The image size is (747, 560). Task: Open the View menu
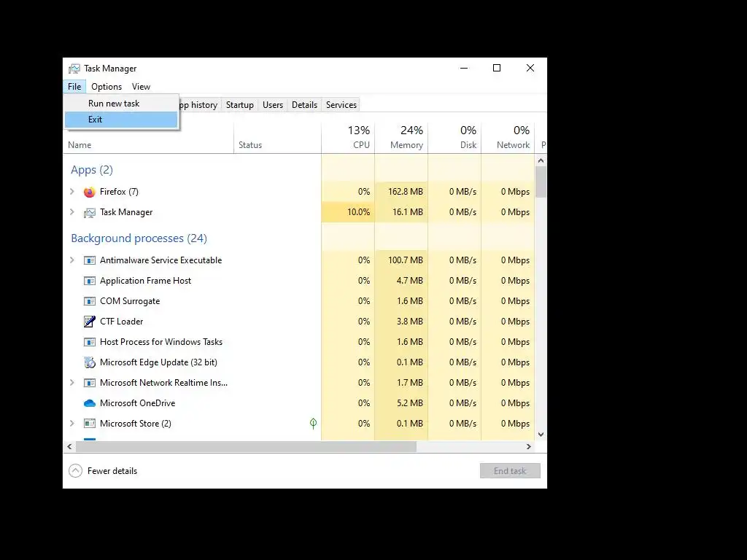click(141, 87)
